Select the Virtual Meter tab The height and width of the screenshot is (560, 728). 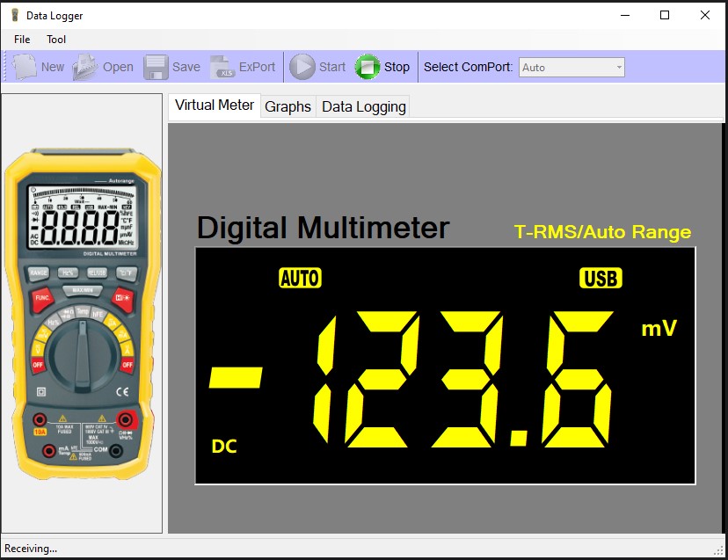tap(215, 105)
